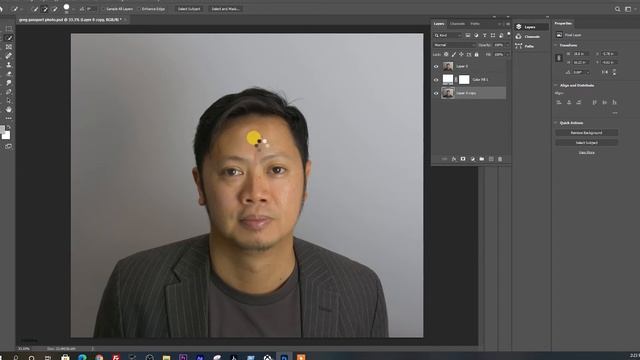Viewport: 640px width, 360px height.
Task: Click Select Subject in Quick Actions
Action: pyautogui.click(x=587, y=143)
